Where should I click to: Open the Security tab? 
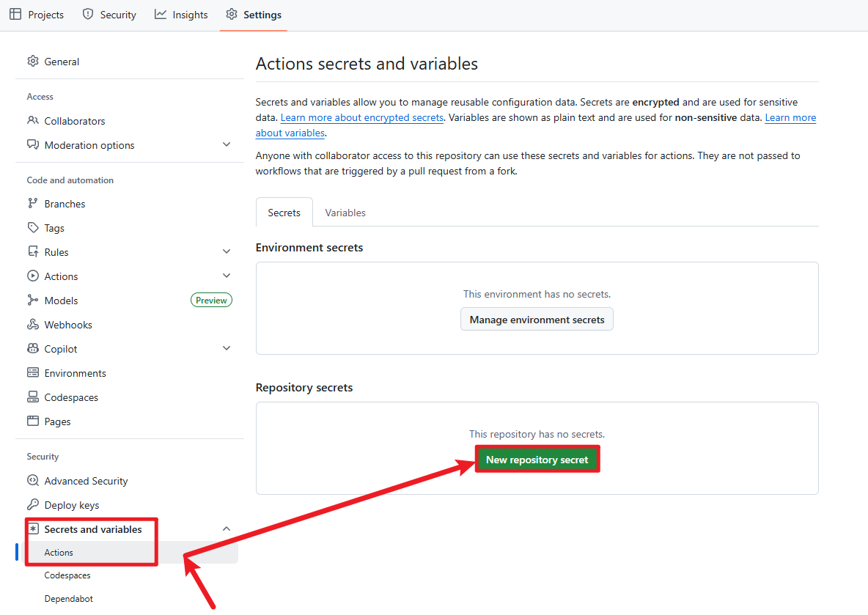click(x=110, y=15)
